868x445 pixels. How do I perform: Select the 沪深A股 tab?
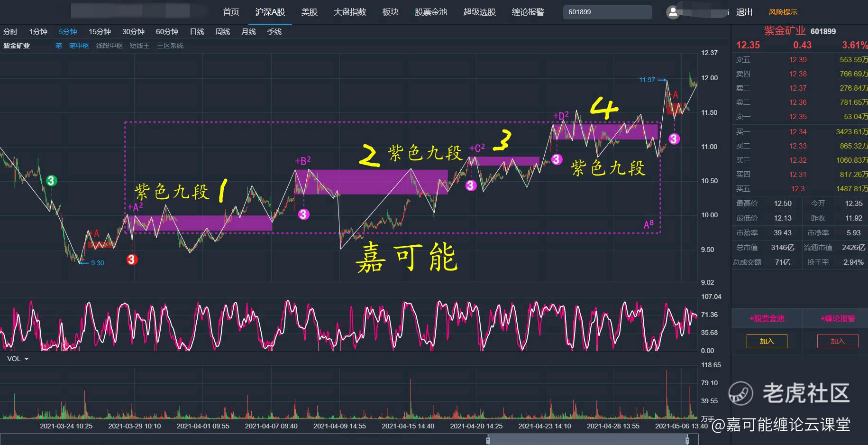(x=270, y=12)
